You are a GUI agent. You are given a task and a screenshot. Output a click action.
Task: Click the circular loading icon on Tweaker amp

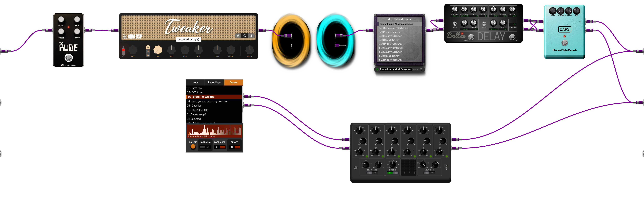pos(245,36)
